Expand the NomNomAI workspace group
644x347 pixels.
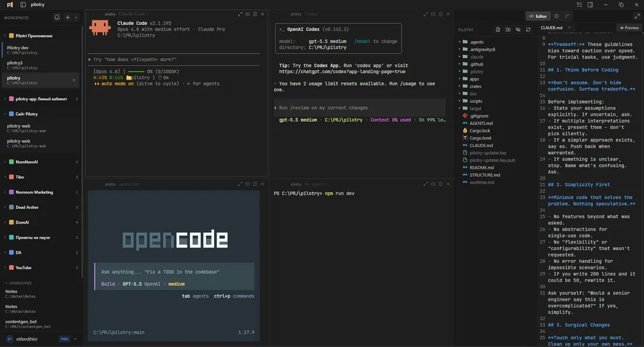(x=5, y=162)
